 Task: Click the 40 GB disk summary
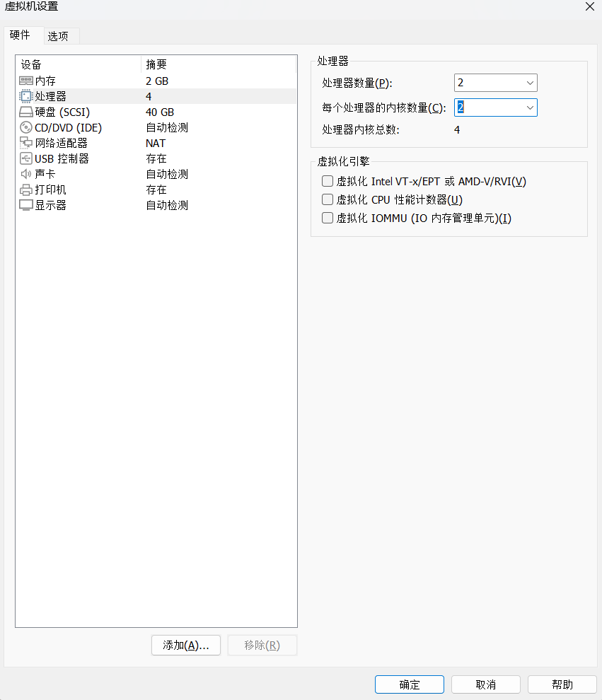tap(160, 112)
